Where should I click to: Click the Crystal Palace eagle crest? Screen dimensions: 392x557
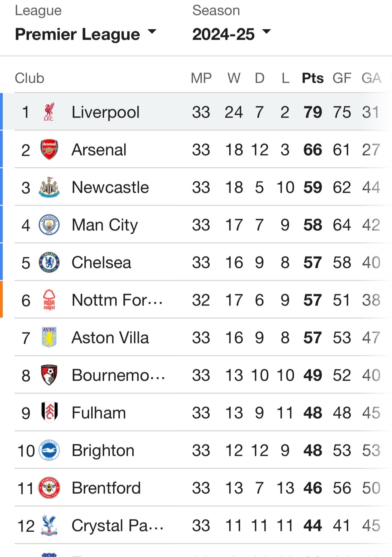(49, 525)
